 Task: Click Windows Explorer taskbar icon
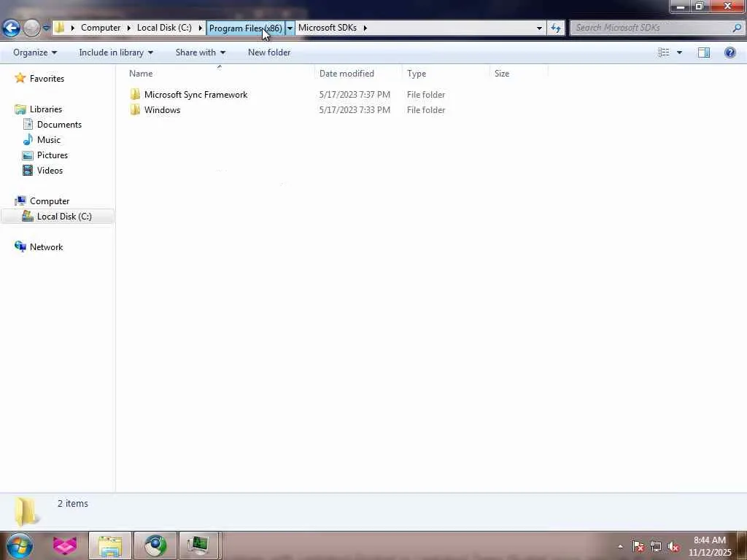pyautogui.click(x=110, y=545)
